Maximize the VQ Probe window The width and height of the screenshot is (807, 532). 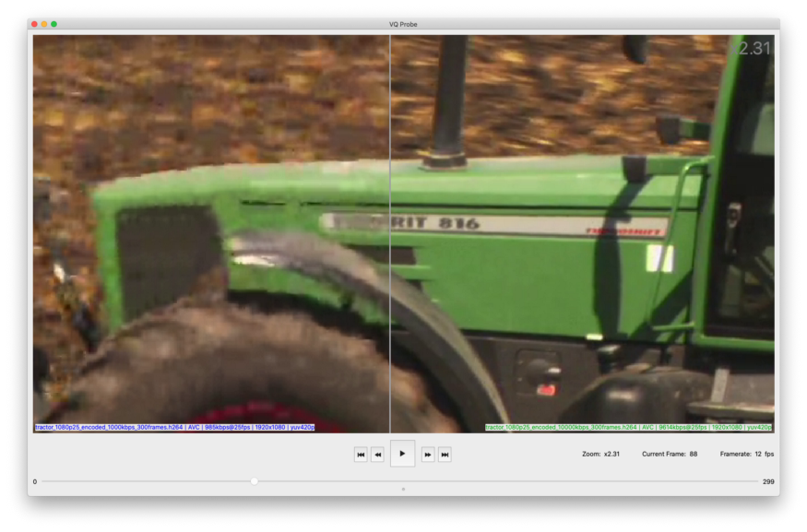point(54,24)
